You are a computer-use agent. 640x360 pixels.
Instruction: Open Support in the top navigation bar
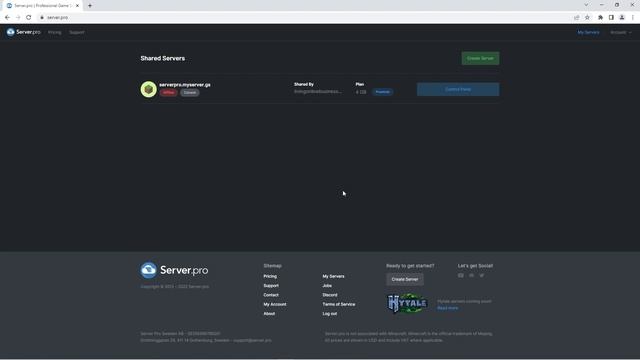77,32
